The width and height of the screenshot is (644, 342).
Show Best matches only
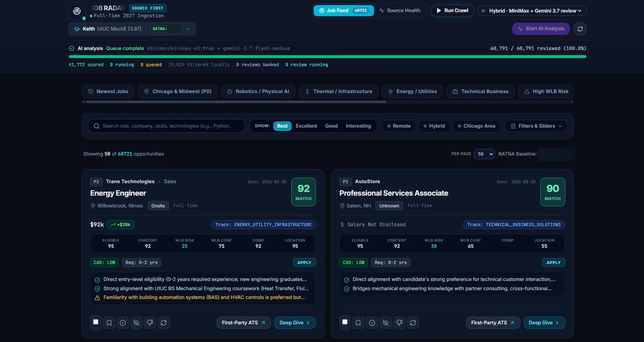(282, 126)
